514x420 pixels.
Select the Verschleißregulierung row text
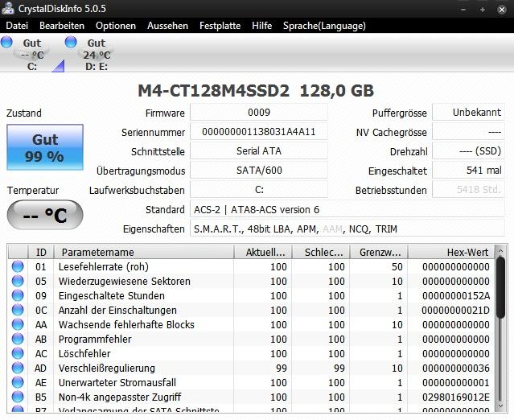(x=106, y=368)
